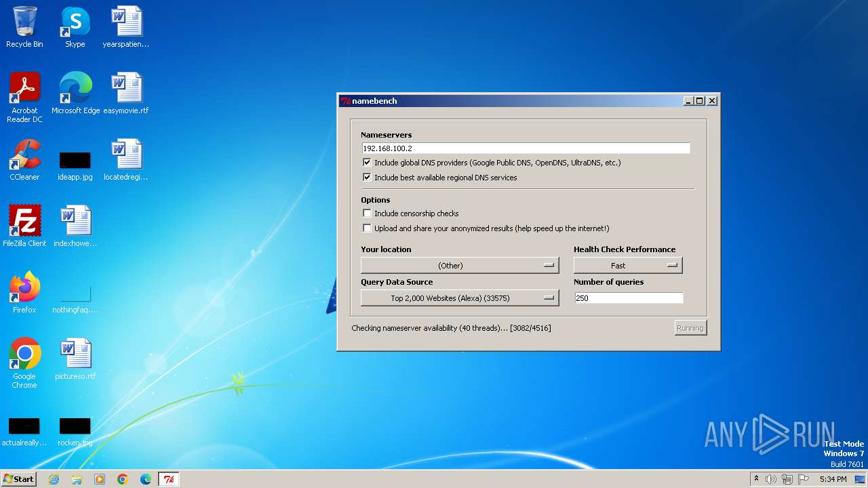Switch to namebench taskbar item
Viewport: 868px width, 488px height.
point(169,479)
